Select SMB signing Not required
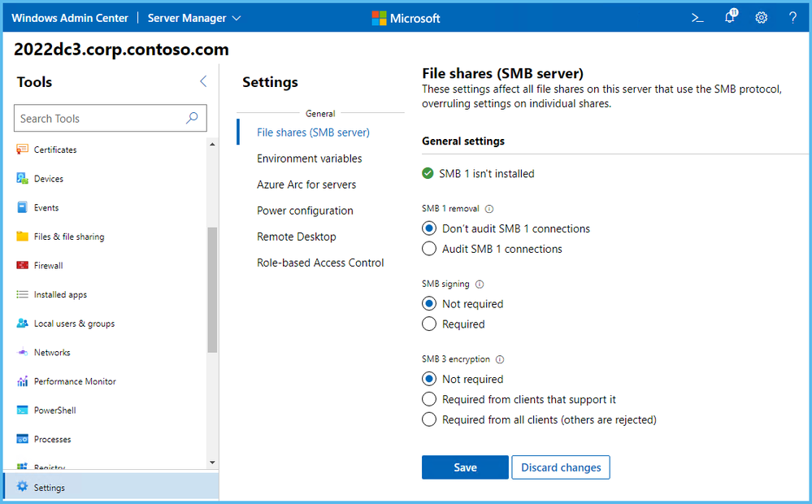Viewport: 812px width, 504px height. [x=429, y=303]
